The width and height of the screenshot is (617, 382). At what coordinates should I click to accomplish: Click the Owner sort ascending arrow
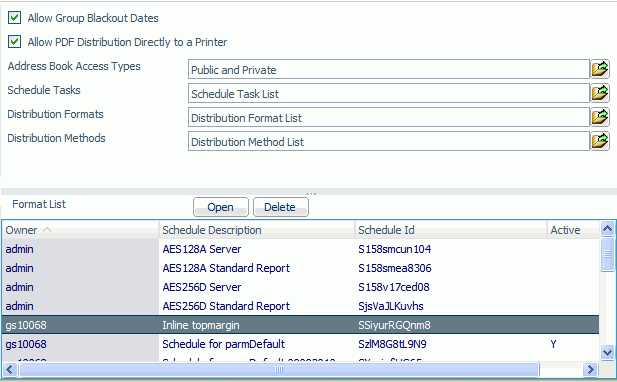47,230
